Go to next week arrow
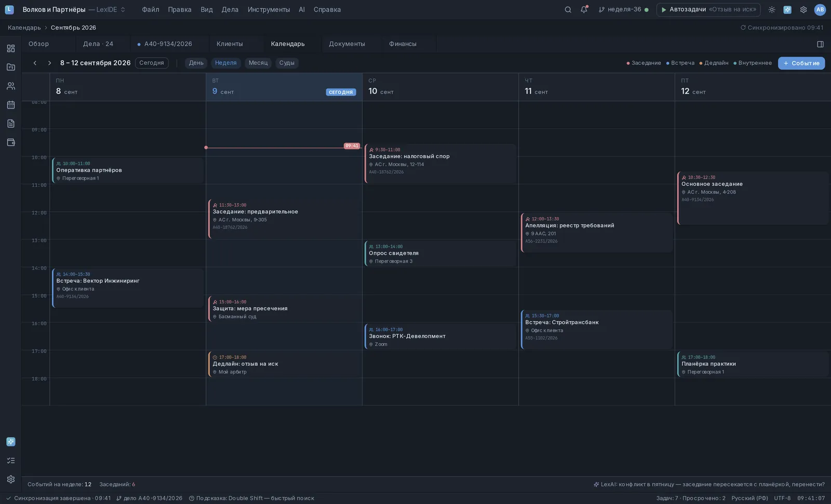This screenshot has width=831, height=504. (x=49, y=63)
